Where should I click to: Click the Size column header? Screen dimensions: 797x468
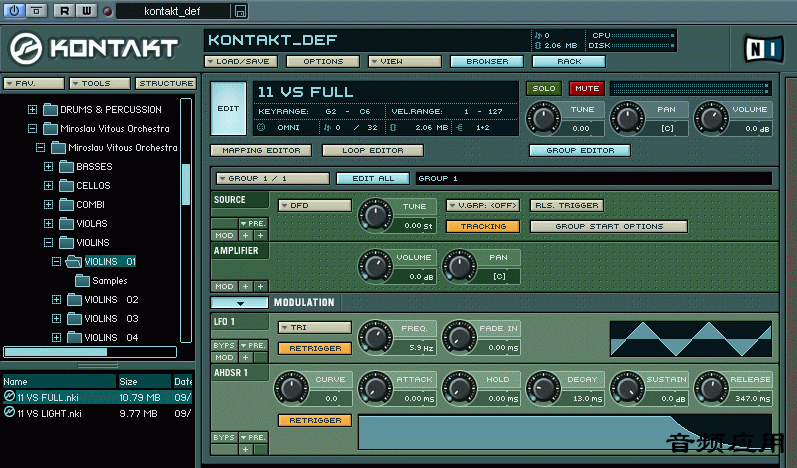(144, 381)
